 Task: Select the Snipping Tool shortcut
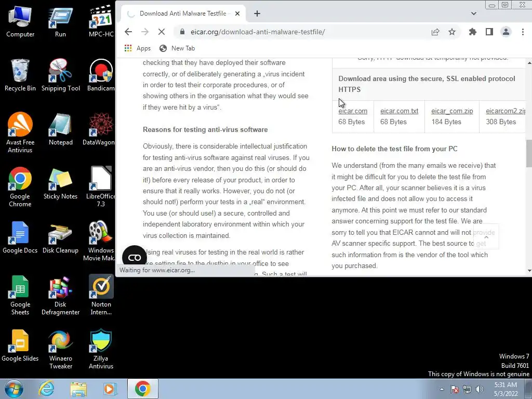point(60,75)
